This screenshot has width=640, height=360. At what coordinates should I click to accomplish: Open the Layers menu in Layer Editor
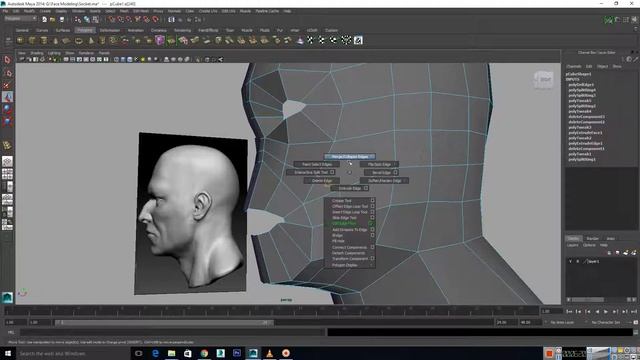572,245
